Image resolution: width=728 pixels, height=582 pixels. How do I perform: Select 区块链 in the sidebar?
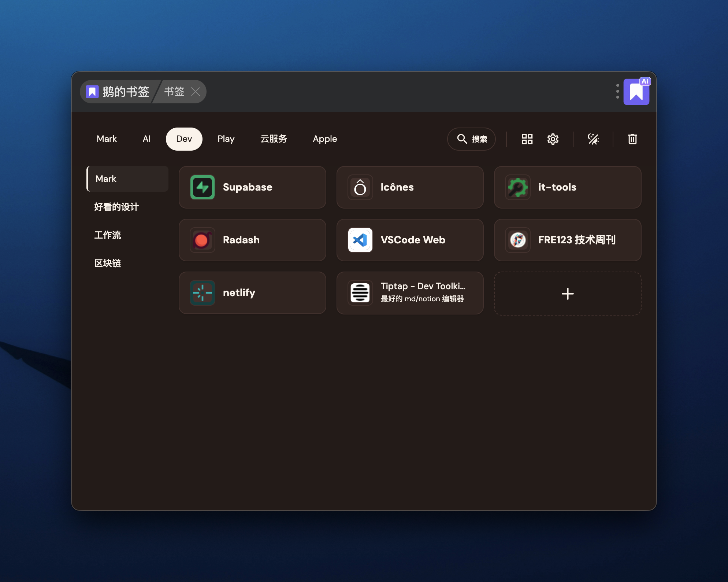[108, 263]
